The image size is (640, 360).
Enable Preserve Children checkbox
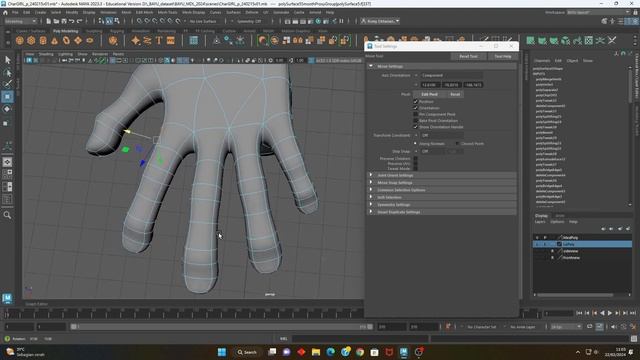tap(416, 158)
